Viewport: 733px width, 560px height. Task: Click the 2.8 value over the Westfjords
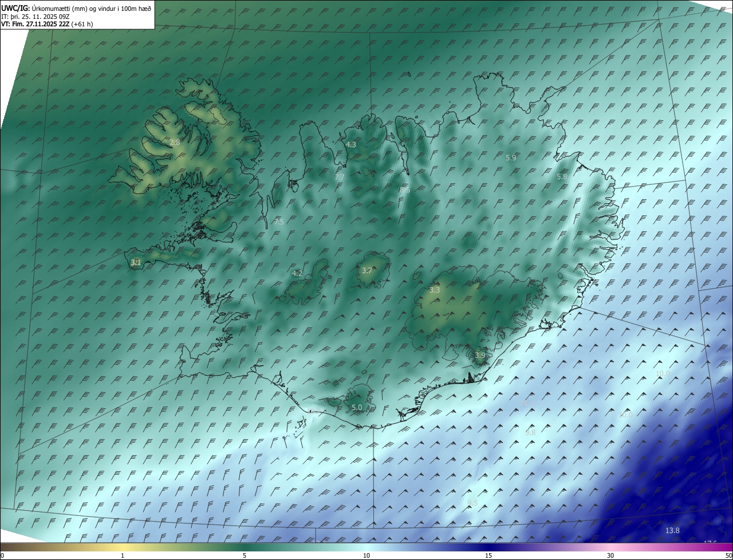(x=175, y=142)
